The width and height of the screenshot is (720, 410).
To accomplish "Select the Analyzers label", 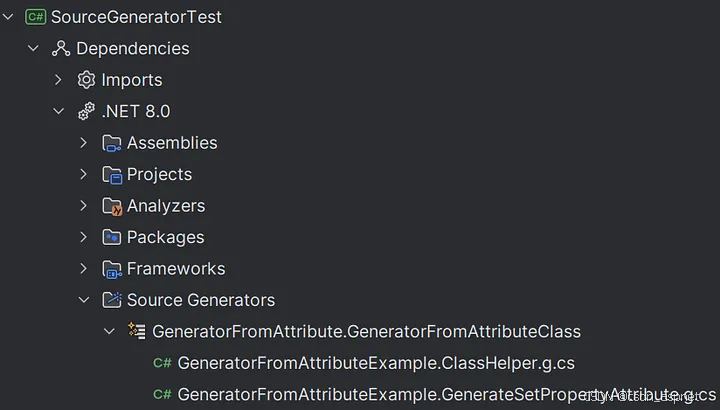I will [166, 206].
